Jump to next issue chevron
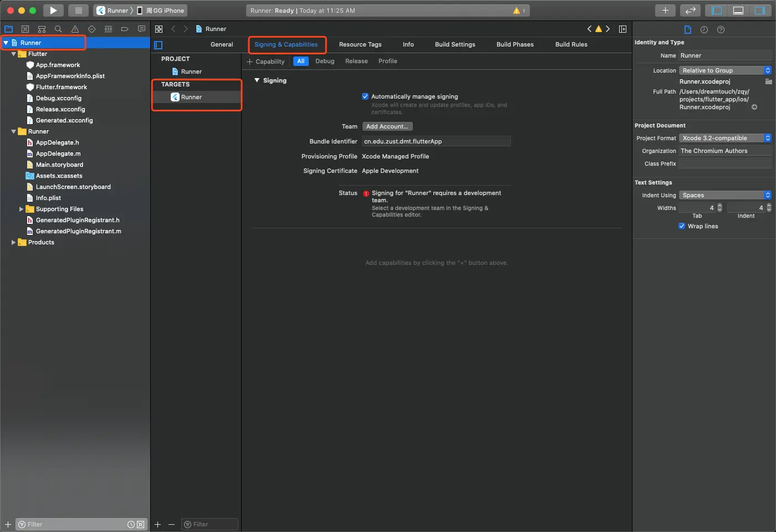This screenshot has width=776, height=532. click(x=608, y=29)
